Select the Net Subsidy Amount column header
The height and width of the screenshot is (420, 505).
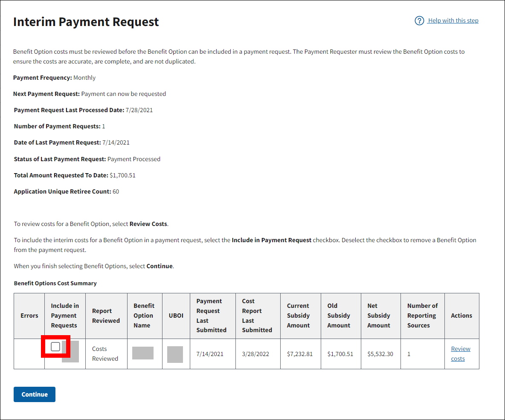click(x=379, y=316)
